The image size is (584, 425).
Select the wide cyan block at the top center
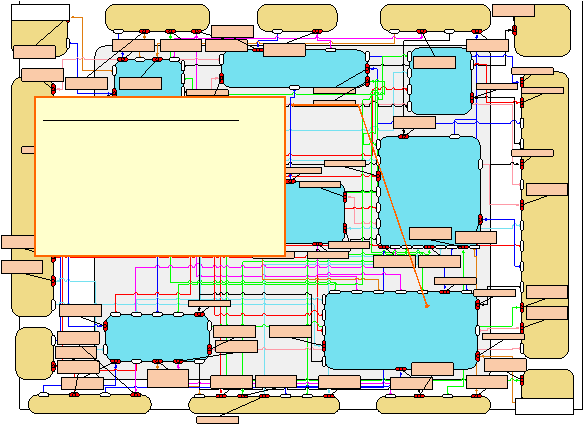click(x=294, y=69)
